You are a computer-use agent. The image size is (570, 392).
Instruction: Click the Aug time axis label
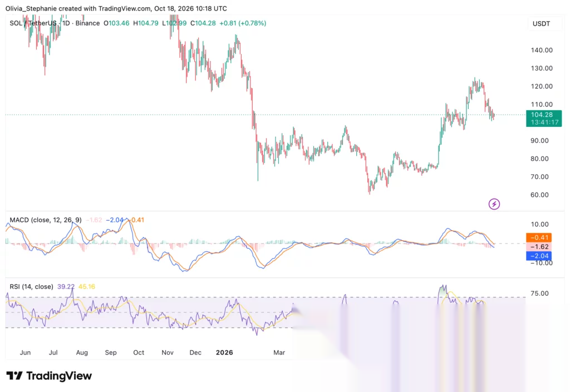[82, 353]
